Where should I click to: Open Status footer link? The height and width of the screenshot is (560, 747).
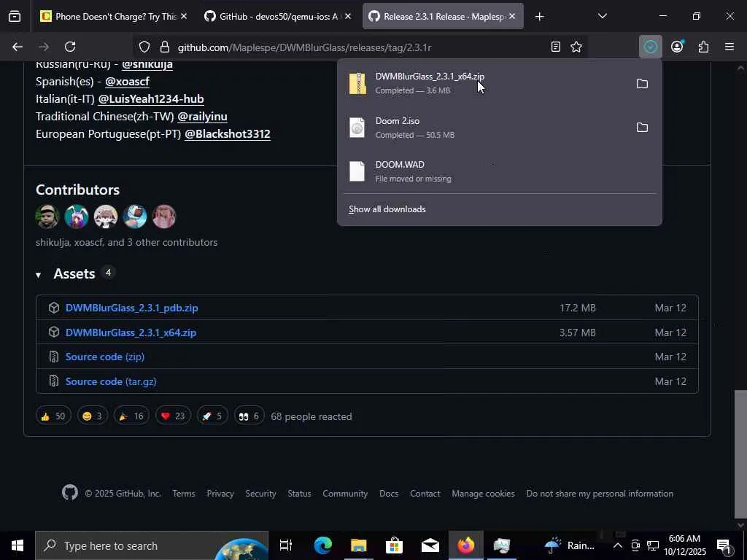(299, 494)
